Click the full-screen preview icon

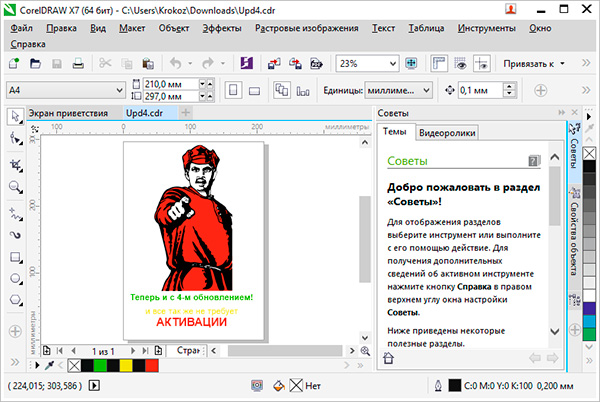(x=411, y=63)
